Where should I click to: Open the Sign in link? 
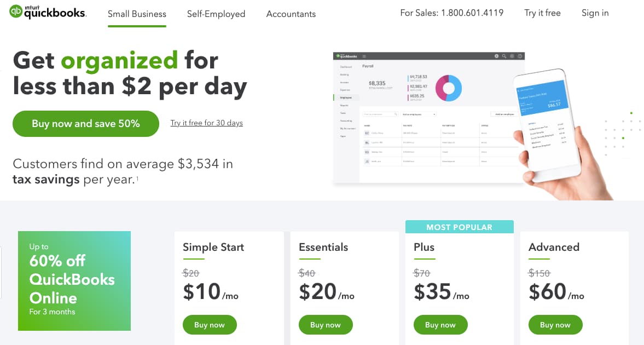pos(595,13)
